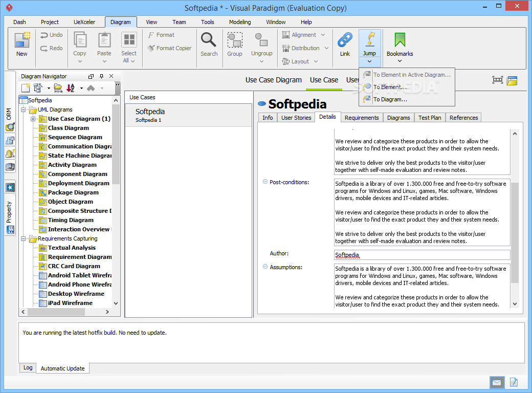The image size is (532, 393).
Task: Float the Diagram Navigator panel
Action: point(91,76)
